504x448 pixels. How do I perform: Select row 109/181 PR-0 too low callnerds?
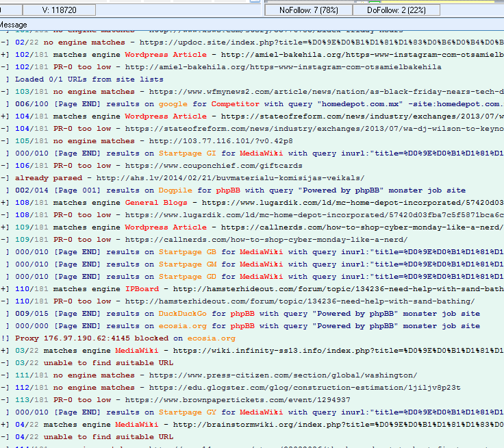pyautogui.click(x=252, y=240)
